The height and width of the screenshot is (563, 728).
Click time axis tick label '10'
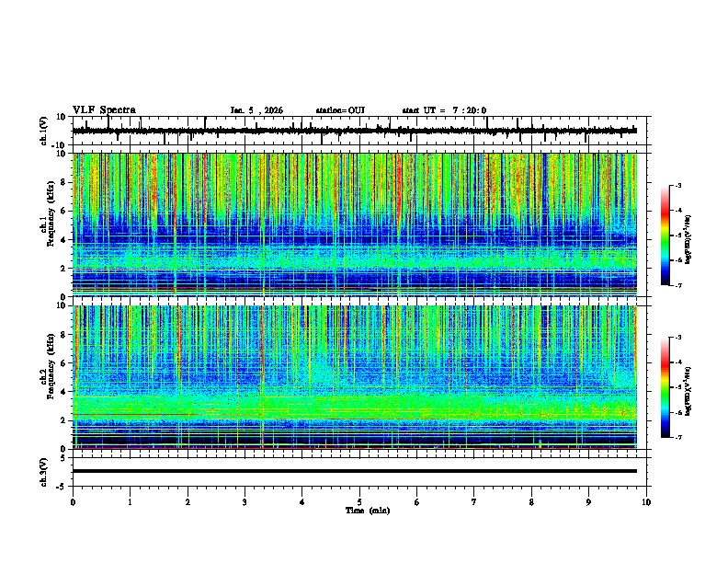tap(646, 502)
